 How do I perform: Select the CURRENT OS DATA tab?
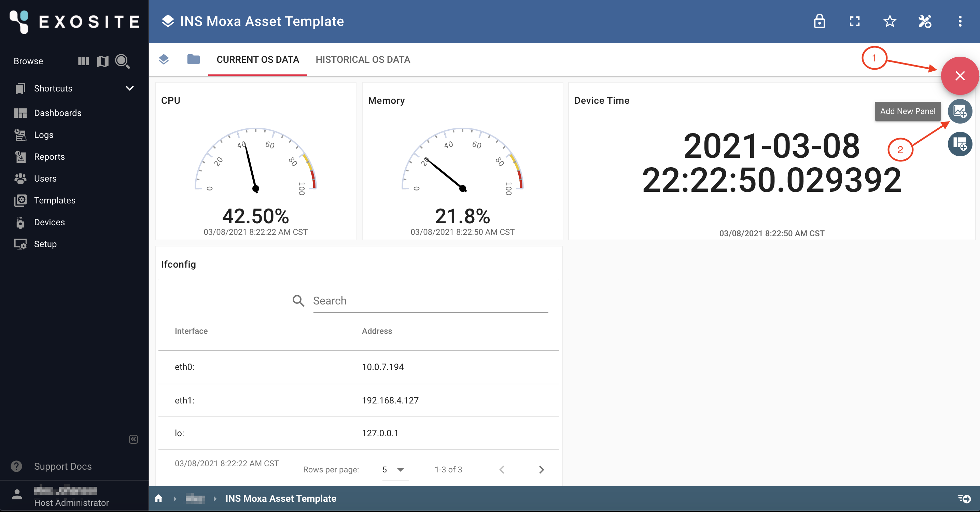[x=257, y=60]
